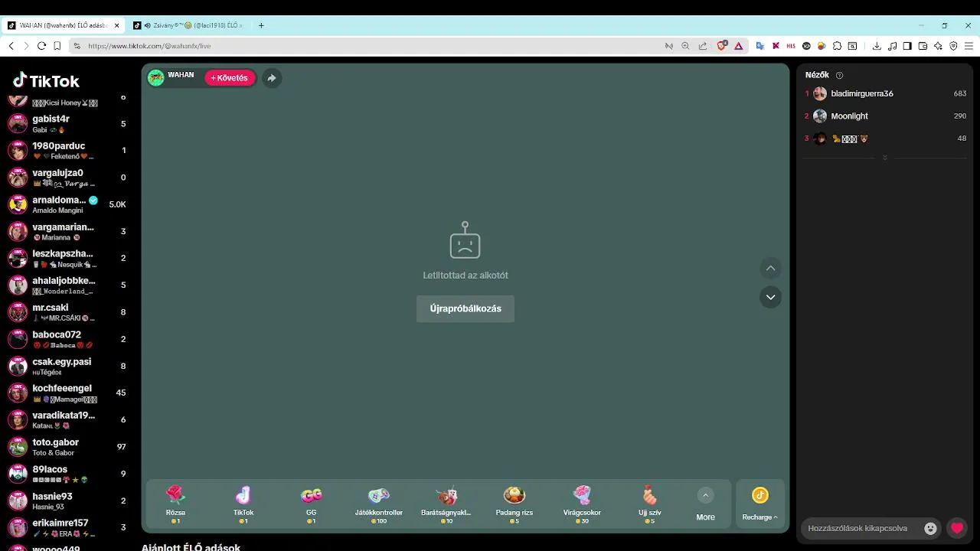Open the VPN shield icon
The height and width of the screenshot is (551, 980).
(953, 46)
